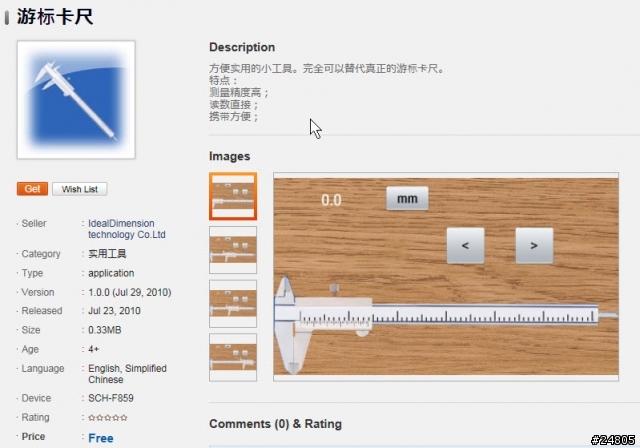Image resolution: width=640 pixels, height=448 pixels.
Task: Click the Comments (0) & Rating heading
Action: click(x=276, y=424)
